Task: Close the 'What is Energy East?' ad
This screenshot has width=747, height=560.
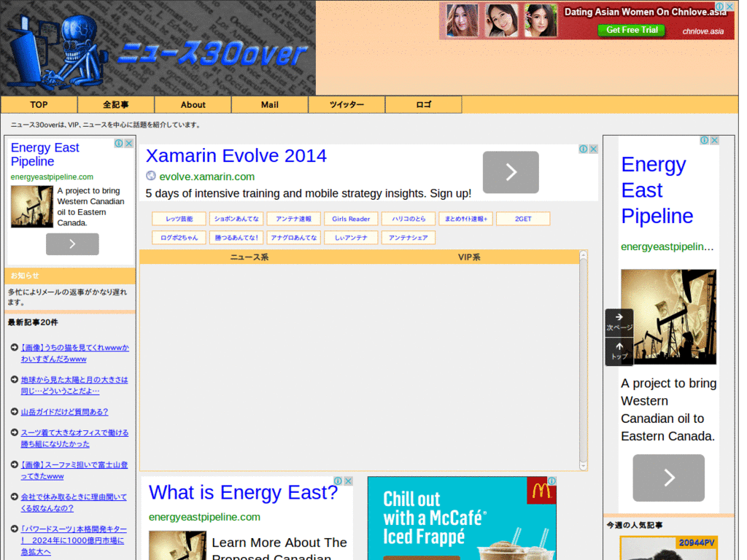Action: [349, 481]
